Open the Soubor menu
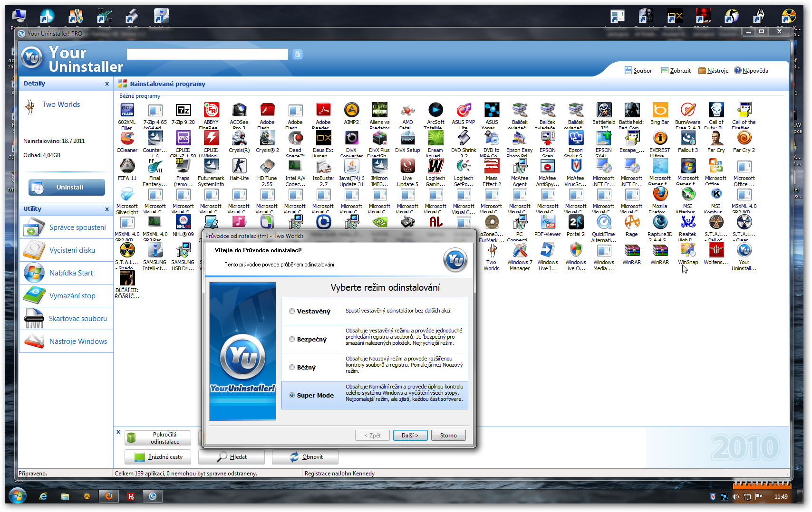 point(638,71)
